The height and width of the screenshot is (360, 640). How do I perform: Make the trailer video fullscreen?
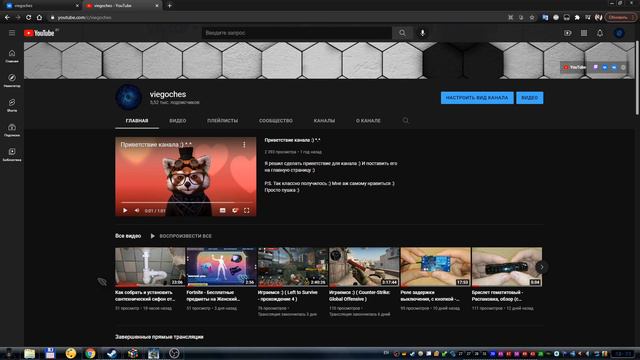click(247, 210)
